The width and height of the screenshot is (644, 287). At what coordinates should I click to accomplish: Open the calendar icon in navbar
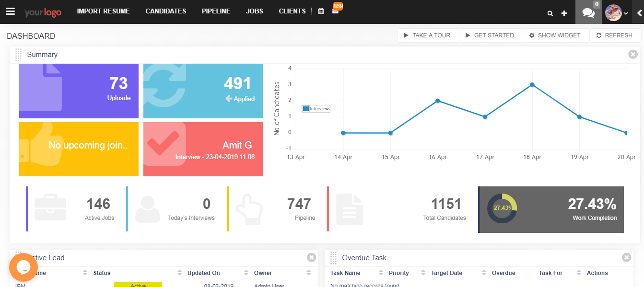(321, 11)
